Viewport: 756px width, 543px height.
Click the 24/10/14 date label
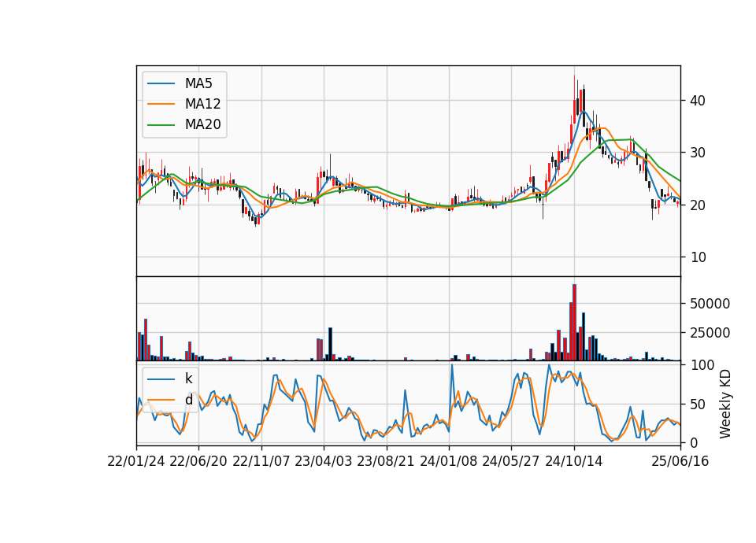pyautogui.click(x=574, y=461)
